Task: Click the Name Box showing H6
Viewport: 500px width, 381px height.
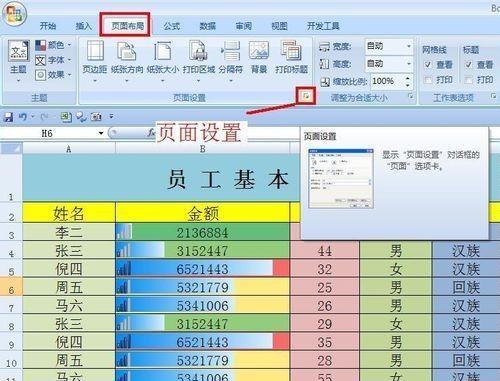Action: pos(48,134)
